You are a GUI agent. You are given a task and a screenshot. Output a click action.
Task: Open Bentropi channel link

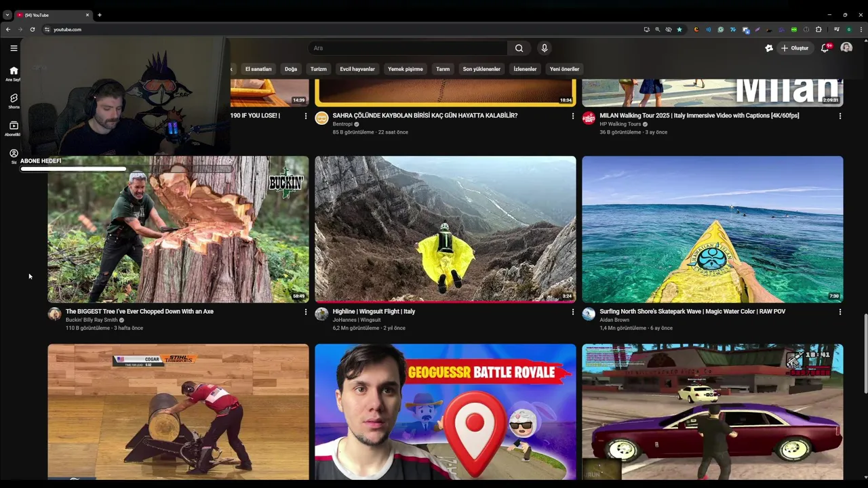(343, 124)
